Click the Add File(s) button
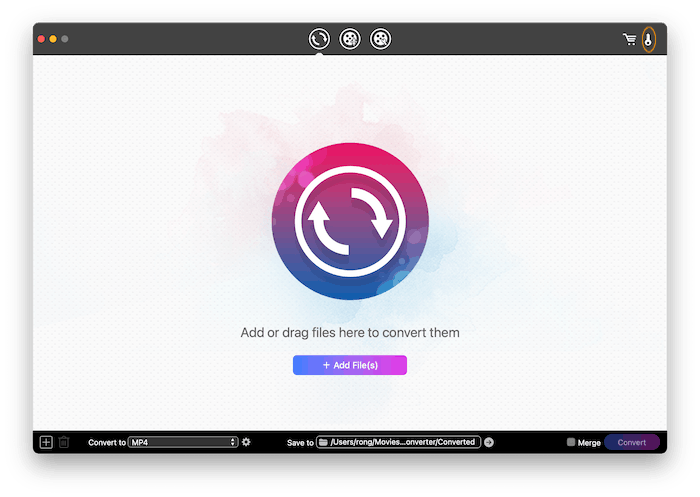The height and width of the screenshot is (497, 700). [350, 365]
